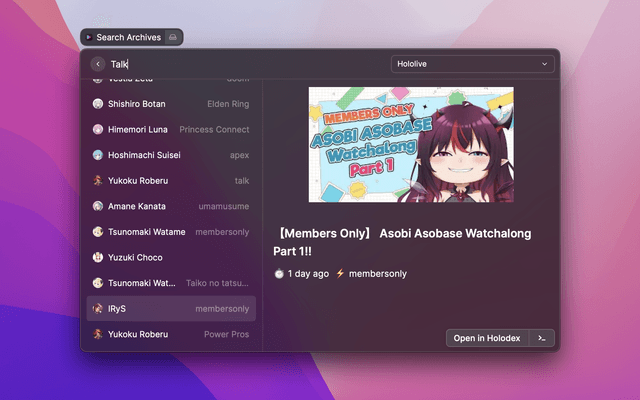Click the back arrow button
The width and height of the screenshot is (640, 400).
tap(98, 64)
